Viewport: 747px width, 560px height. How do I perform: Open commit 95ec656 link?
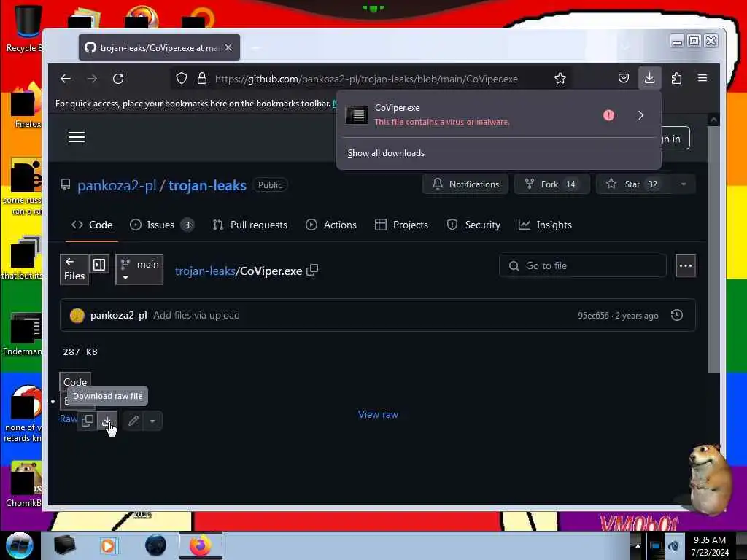[x=593, y=316]
